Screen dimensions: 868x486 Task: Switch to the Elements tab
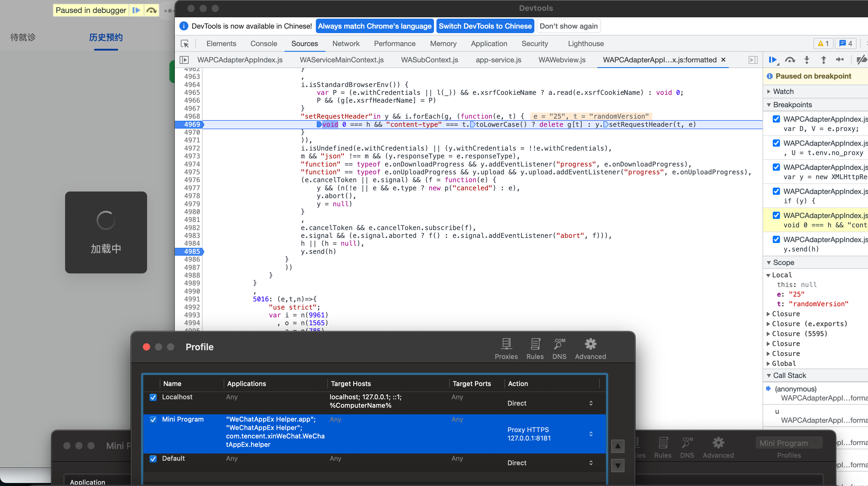221,44
